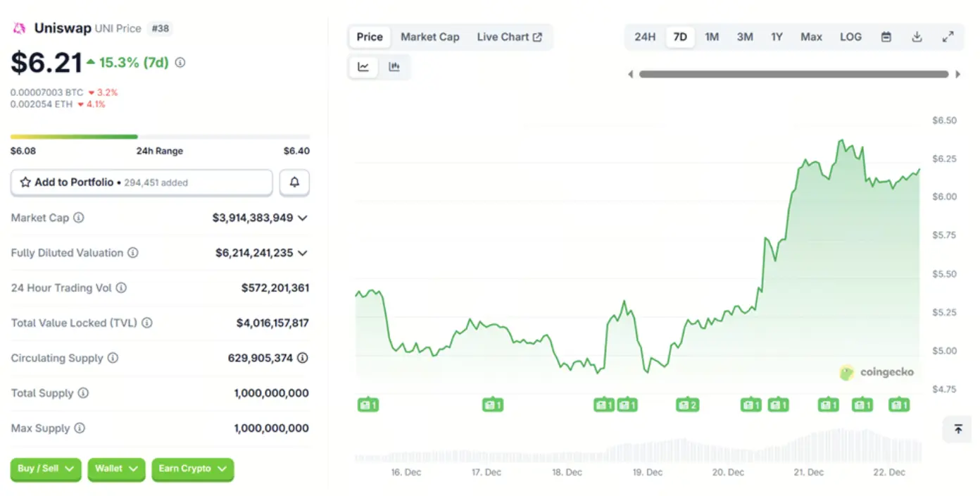Select the line chart view icon
The height and width of the screenshot is (496, 980).
[363, 67]
